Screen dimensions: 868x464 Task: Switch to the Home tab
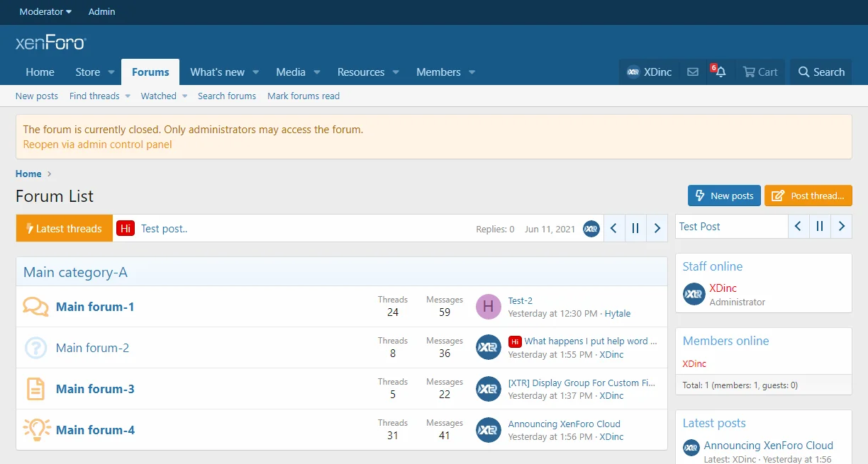tap(40, 72)
